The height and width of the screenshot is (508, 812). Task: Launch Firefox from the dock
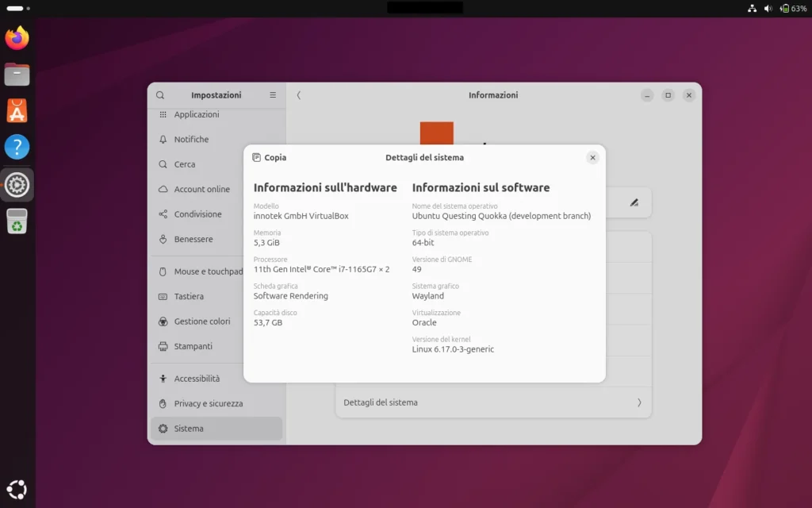(17, 37)
